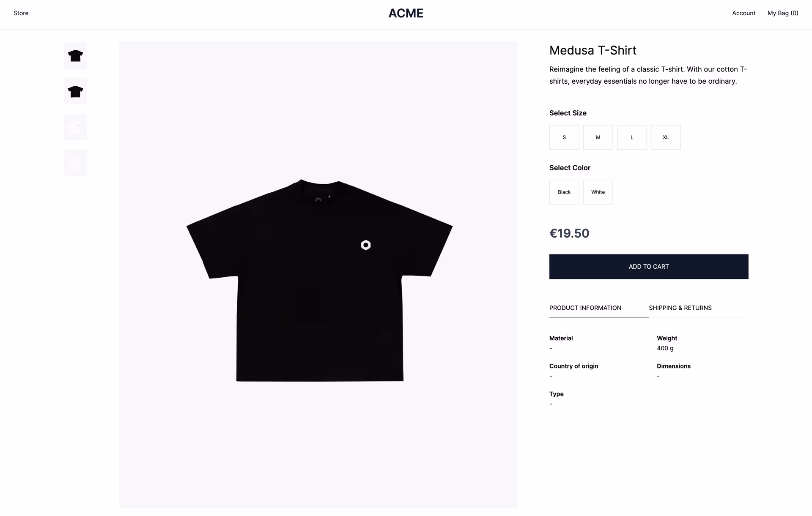The height and width of the screenshot is (516, 812).
Task: Choose size L
Action: tap(632, 137)
